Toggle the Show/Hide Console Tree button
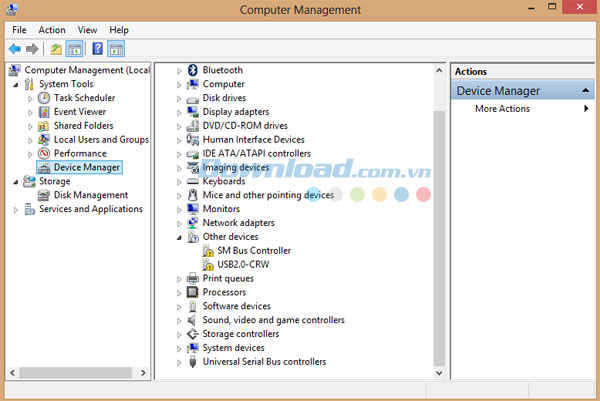The height and width of the screenshot is (401, 600). click(x=75, y=49)
